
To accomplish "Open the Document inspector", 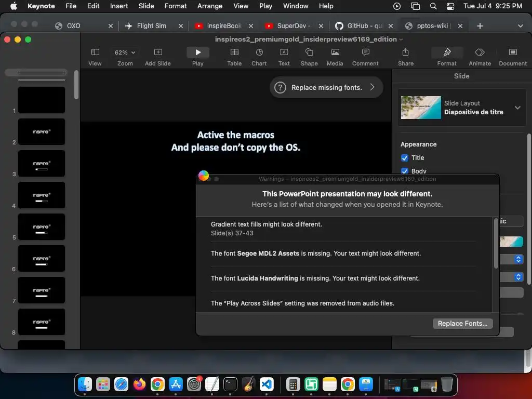I will [513, 52].
